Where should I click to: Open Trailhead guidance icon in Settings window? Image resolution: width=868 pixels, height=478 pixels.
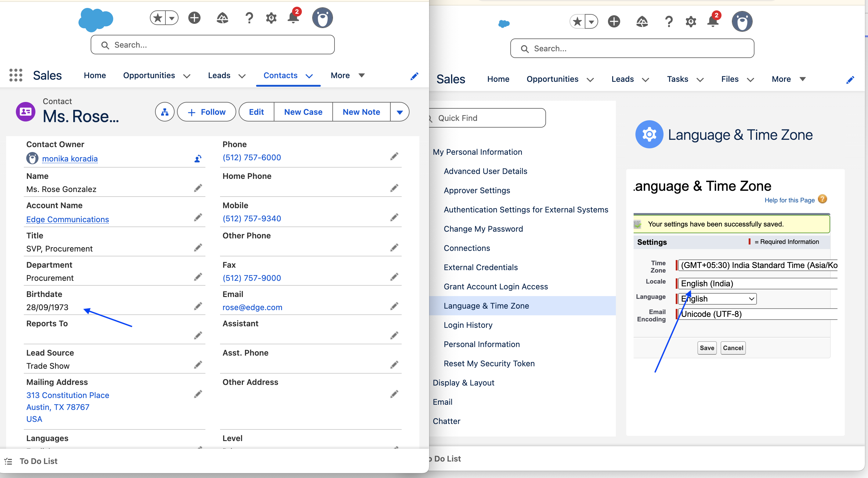(x=642, y=22)
